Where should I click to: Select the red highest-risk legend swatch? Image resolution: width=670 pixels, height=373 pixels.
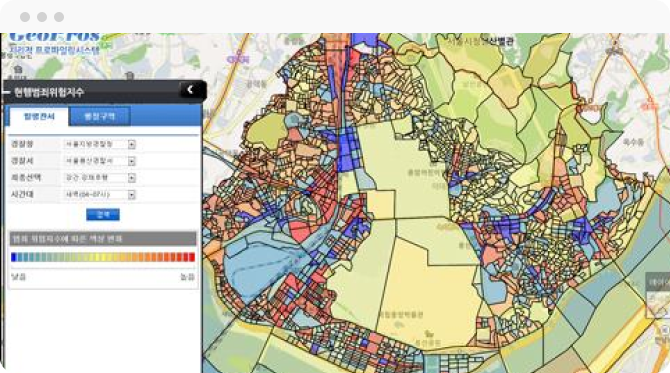tap(192, 257)
